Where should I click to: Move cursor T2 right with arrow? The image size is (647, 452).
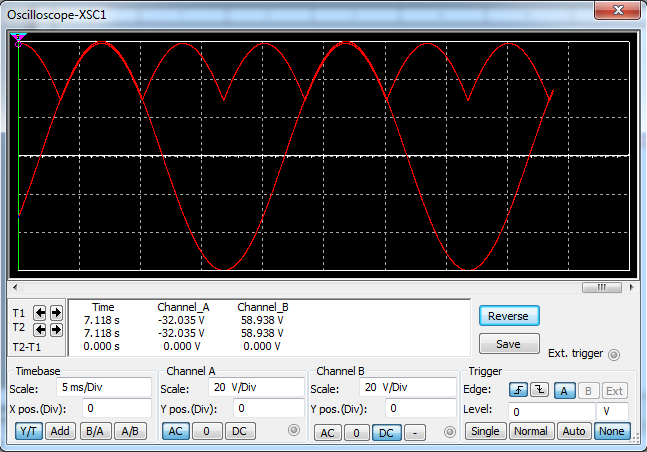[x=56, y=329]
